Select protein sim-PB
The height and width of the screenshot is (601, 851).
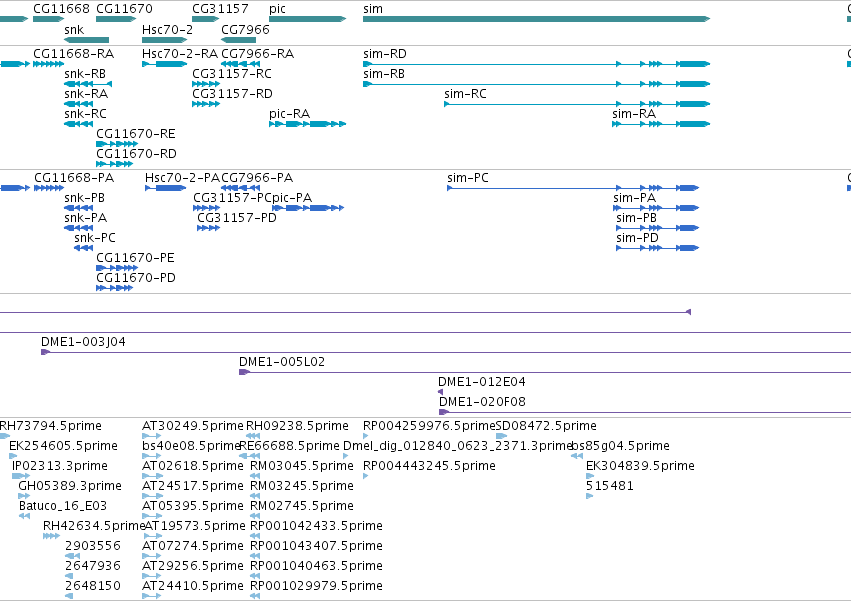coord(657,229)
